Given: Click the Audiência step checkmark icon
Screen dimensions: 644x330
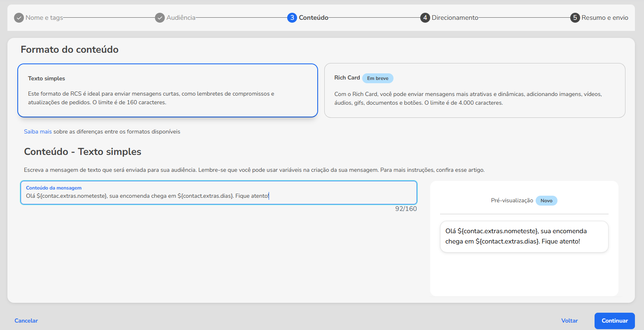Looking at the screenshot, I should click(x=160, y=18).
